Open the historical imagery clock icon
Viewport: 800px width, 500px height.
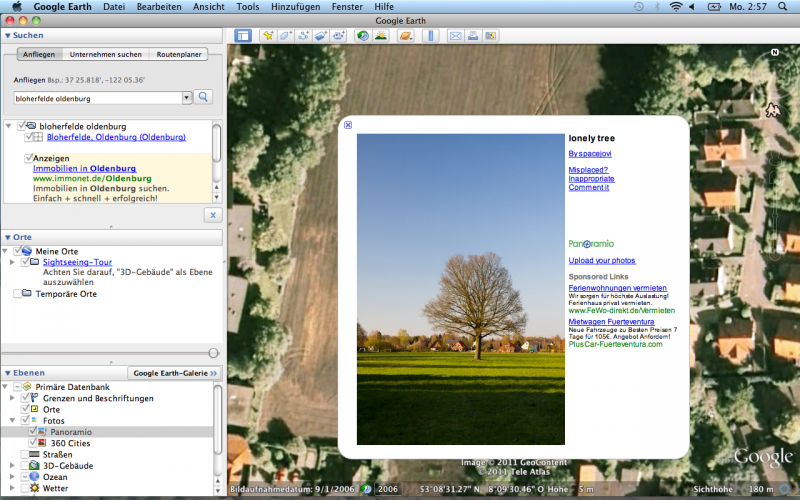coord(363,36)
